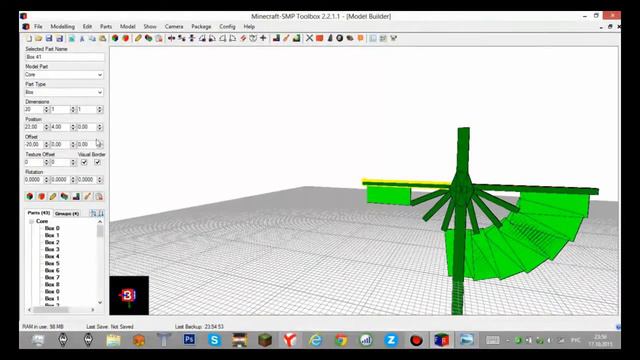Toggle the right checkbox under Visual Border
This screenshot has height=360, width=640.
coord(98,162)
